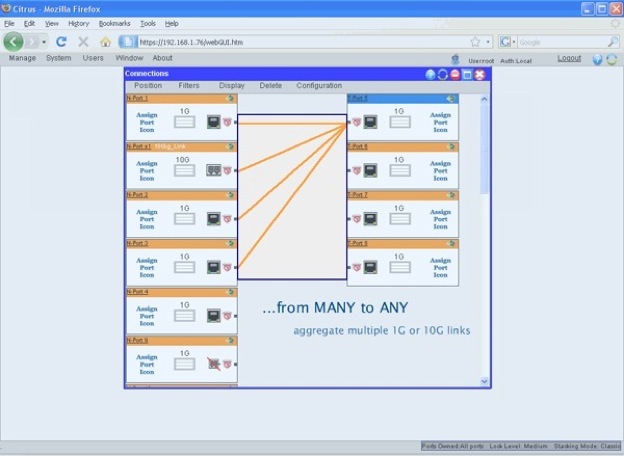Screen dimensions: 624x456
Task: Refresh the Connections window
Action: [x=443, y=74]
